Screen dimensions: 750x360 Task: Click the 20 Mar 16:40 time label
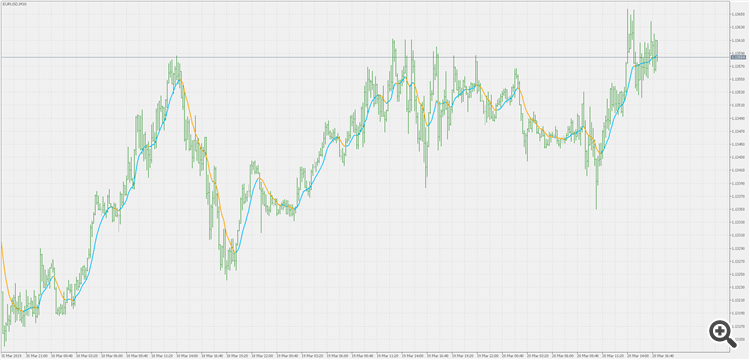[663, 356]
